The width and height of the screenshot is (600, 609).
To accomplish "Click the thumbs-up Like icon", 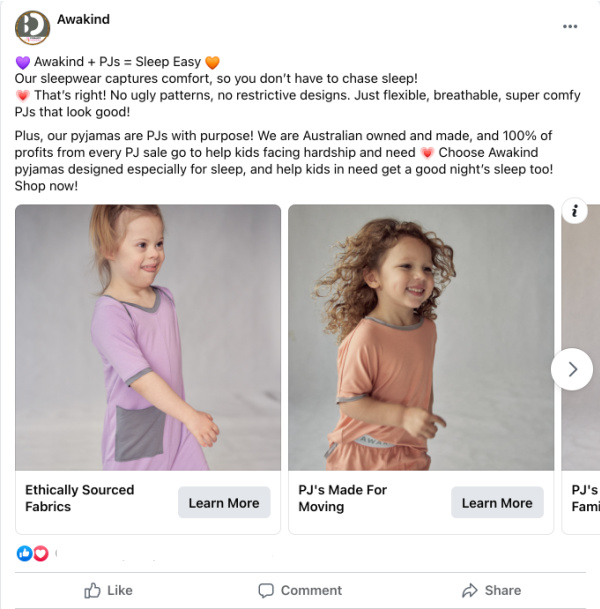I will pos(93,590).
